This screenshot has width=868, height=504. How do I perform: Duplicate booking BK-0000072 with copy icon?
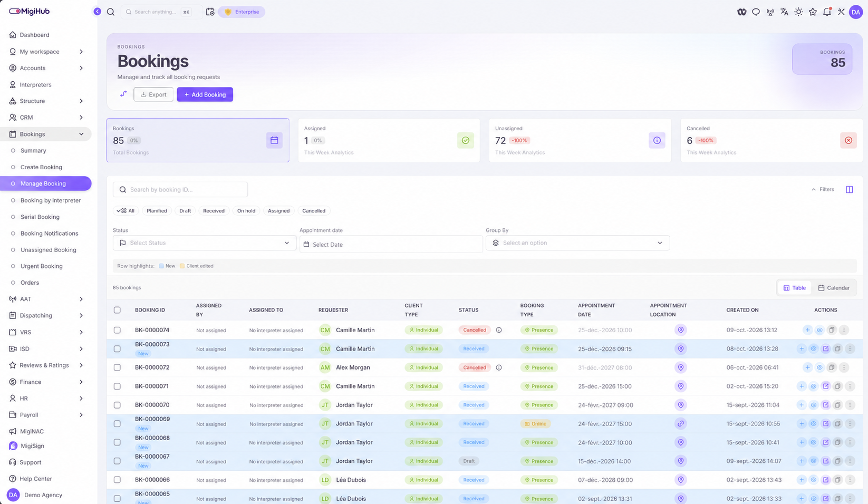(832, 367)
